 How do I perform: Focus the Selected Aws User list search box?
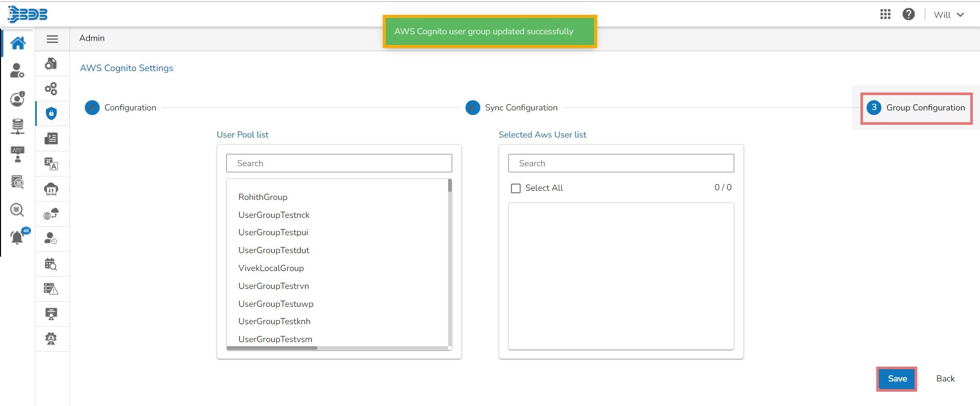[621, 163]
